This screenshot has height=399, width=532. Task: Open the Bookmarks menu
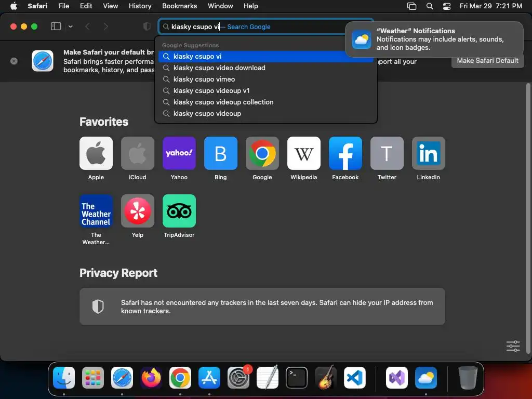179,6
